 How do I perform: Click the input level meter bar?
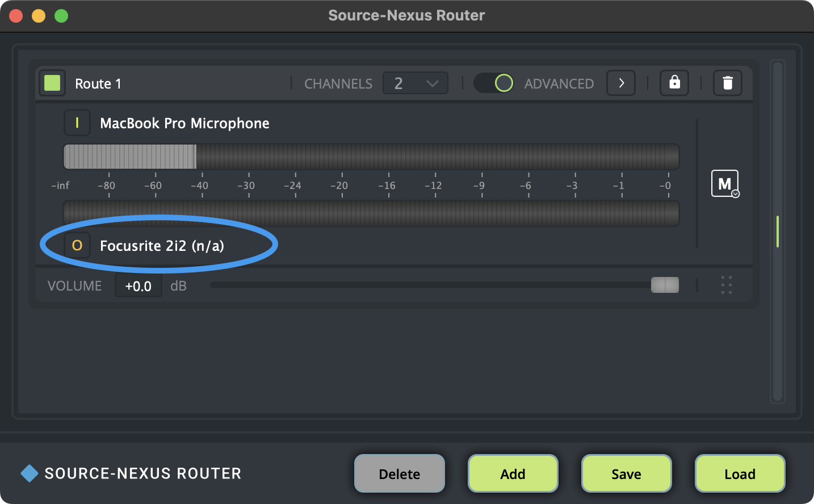pos(371,157)
